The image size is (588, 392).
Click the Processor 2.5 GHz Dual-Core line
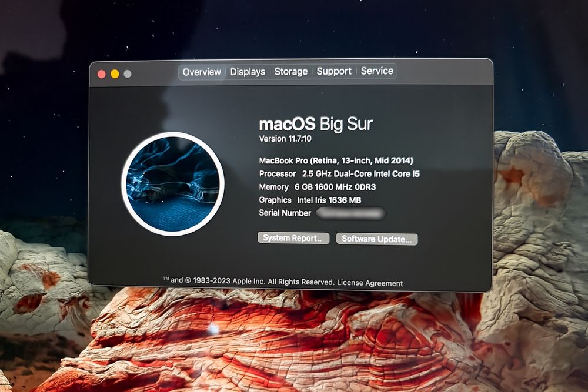click(339, 174)
